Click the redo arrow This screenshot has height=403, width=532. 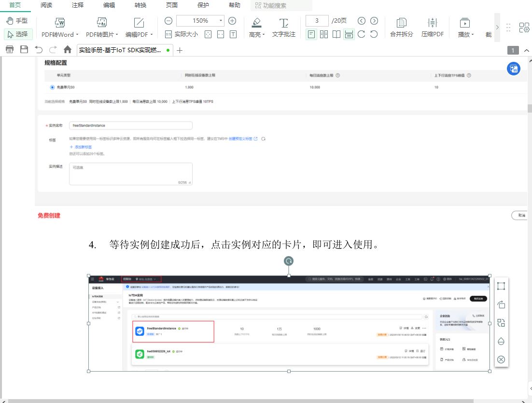[53, 50]
